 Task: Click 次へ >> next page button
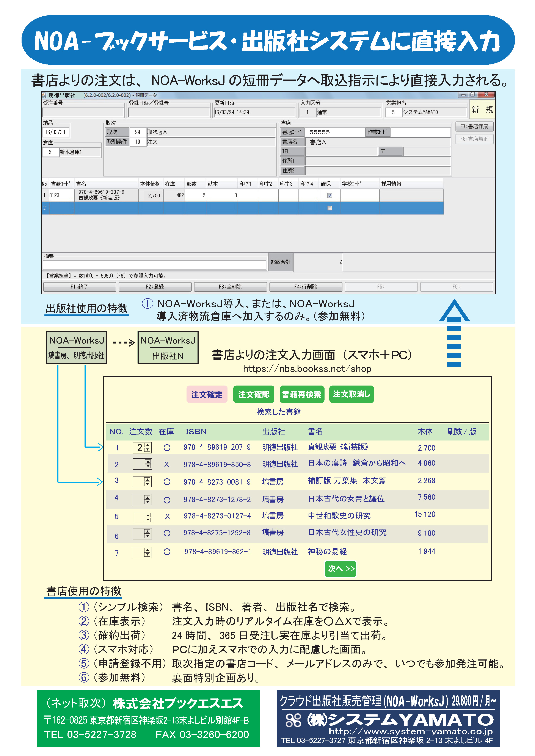(340, 569)
